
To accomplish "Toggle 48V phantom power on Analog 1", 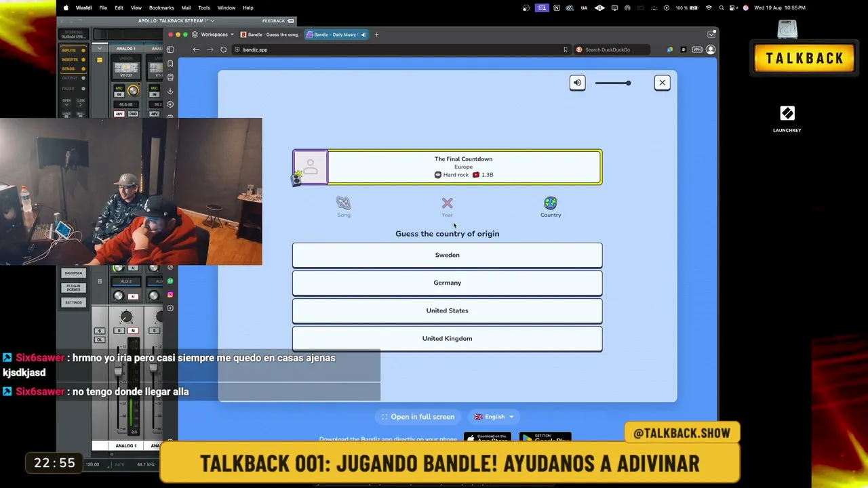I will (x=119, y=114).
